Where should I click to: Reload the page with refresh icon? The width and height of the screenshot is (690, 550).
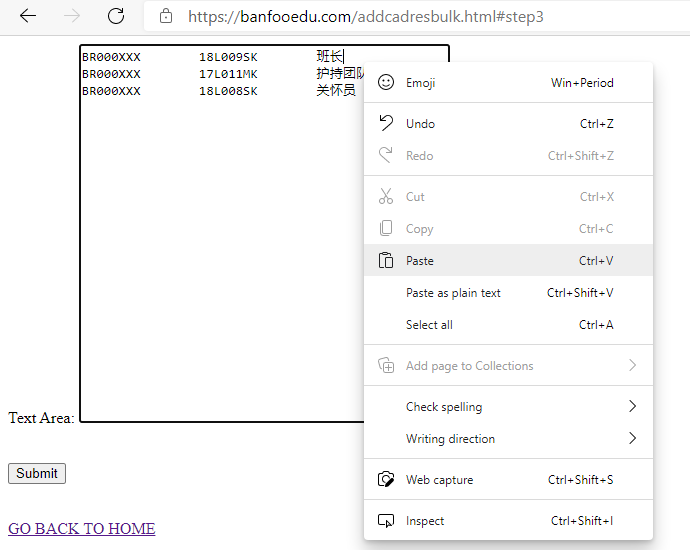[116, 16]
